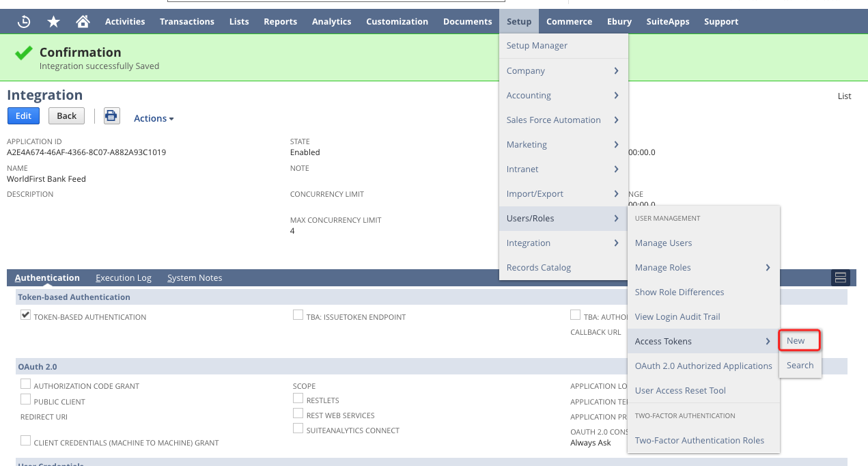Click the Shortcuts star icon
The height and width of the screenshot is (466, 868).
pos(53,22)
